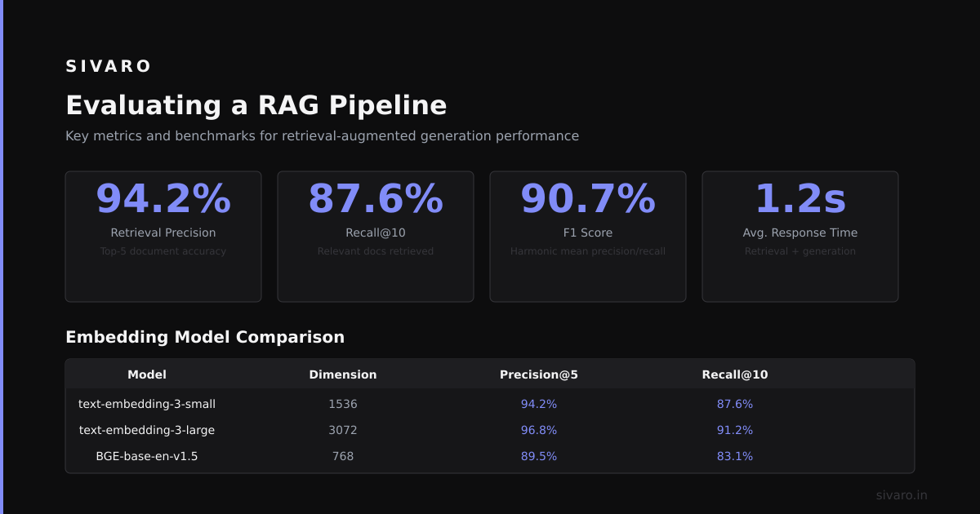The height and width of the screenshot is (514, 980).
Task: Open the sivaro.in footer link
Action: [x=902, y=495]
